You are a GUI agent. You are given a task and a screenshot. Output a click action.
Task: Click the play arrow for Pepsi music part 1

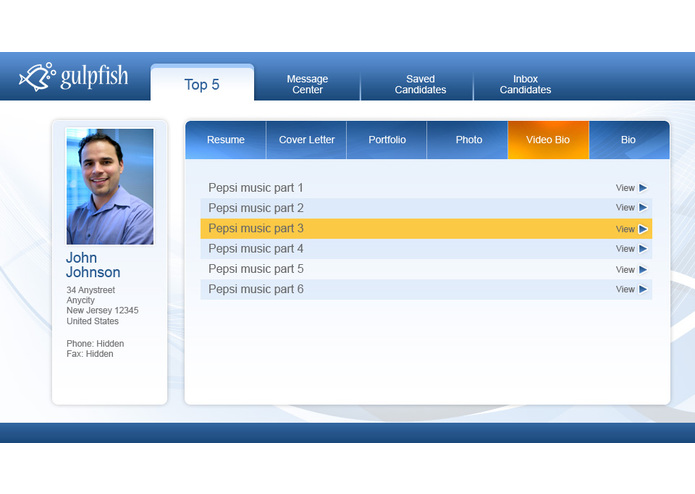[643, 188]
